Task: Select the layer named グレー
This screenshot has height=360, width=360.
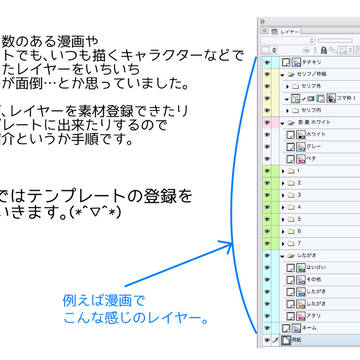Action: [x=313, y=146]
